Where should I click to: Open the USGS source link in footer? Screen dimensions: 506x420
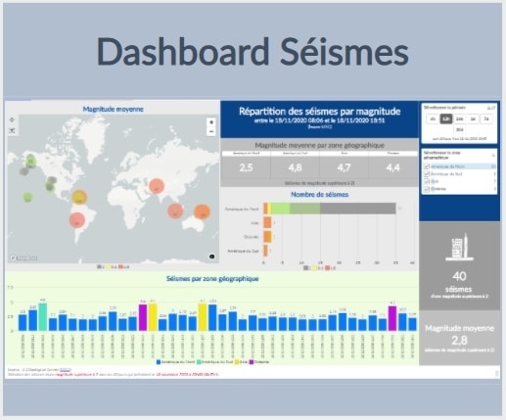(x=66, y=370)
